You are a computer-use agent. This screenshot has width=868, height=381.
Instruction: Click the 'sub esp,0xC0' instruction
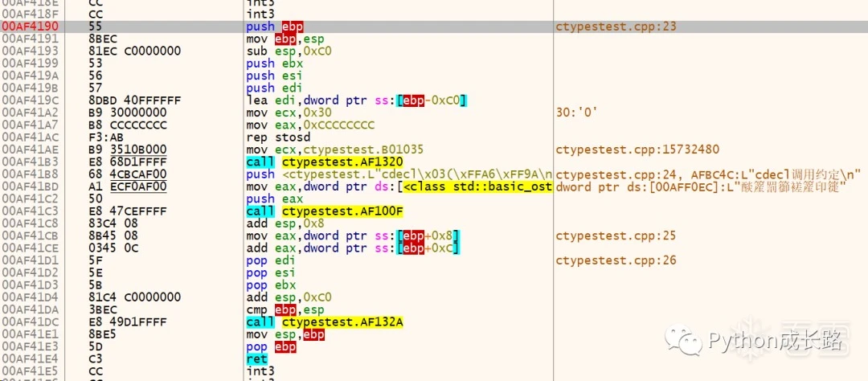pyautogui.click(x=289, y=51)
